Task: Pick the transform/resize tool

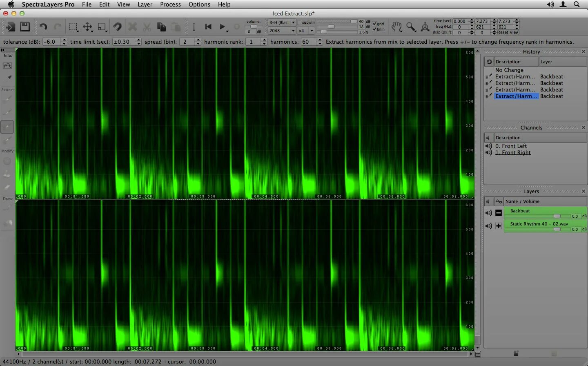Action: (102, 27)
